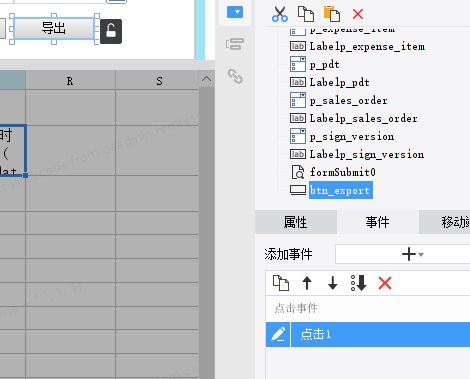Open the blue dropdown arrow button
This screenshot has height=379, width=470.
coord(235,12)
